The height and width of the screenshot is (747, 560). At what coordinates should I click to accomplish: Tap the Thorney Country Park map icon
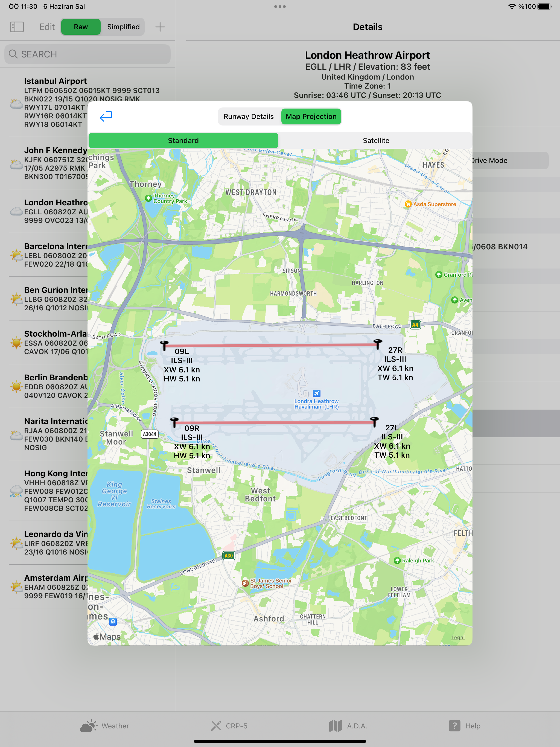point(148,198)
